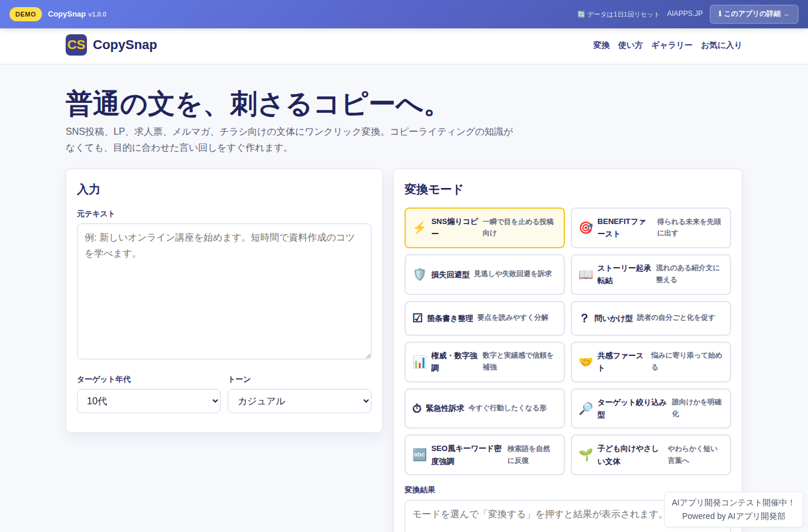Click the target icon on BENEFITファースト
The height and width of the screenshot is (532, 808).
click(586, 228)
